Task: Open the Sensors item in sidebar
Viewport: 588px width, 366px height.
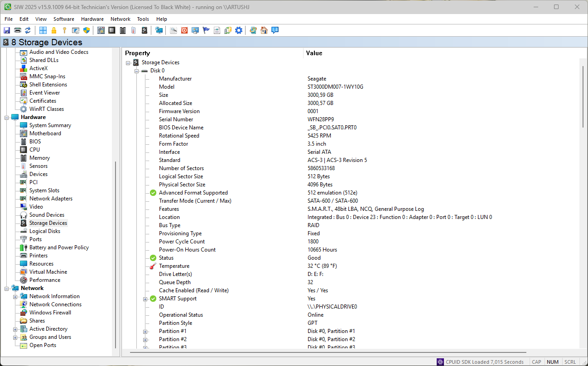Action: click(x=38, y=166)
